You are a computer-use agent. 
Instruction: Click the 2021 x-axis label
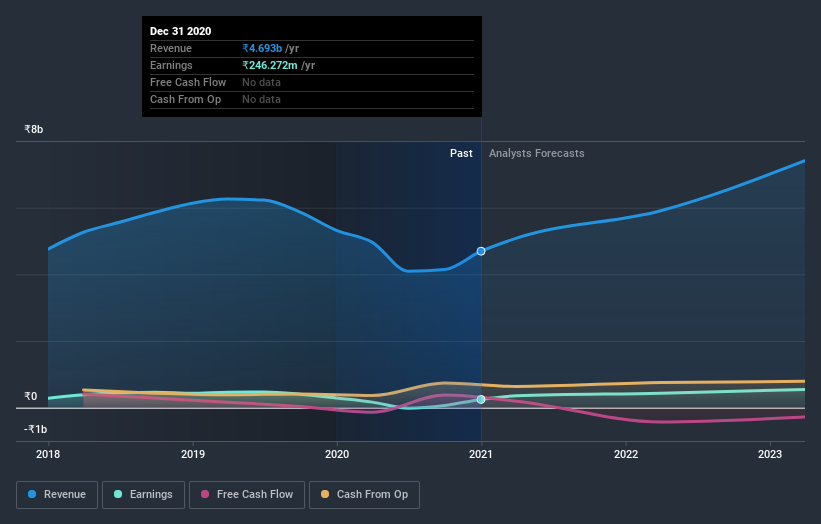pyautogui.click(x=481, y=454)
